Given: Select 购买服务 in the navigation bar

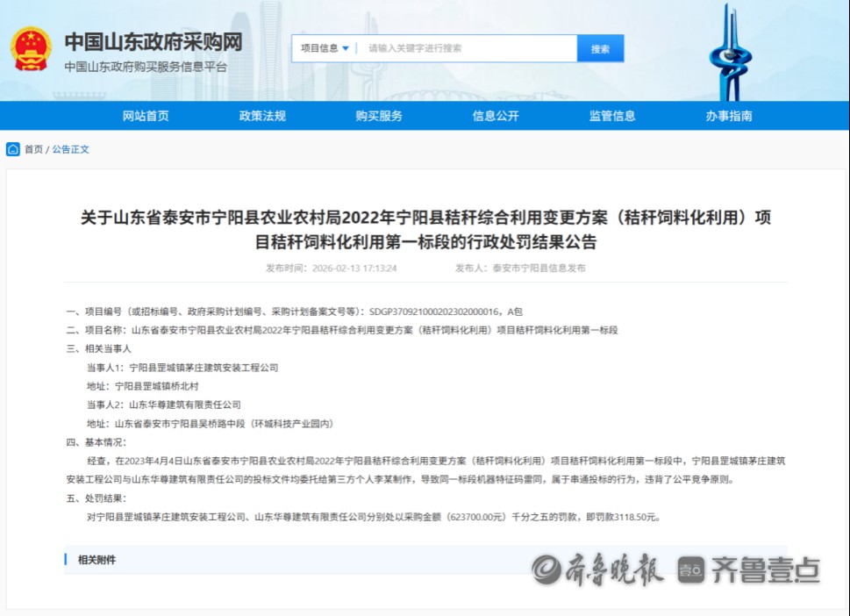Looking at the screenshot, I should tap(379, 116).
